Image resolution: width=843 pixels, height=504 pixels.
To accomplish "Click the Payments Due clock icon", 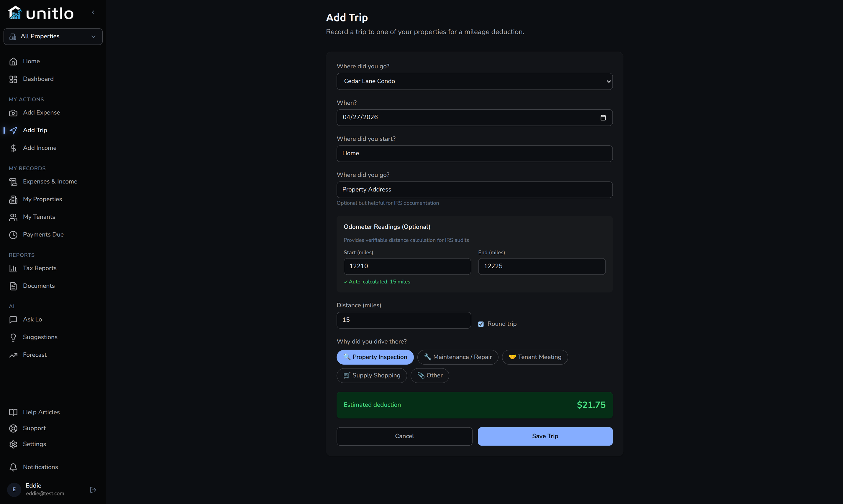I will [x=13, y=235].
